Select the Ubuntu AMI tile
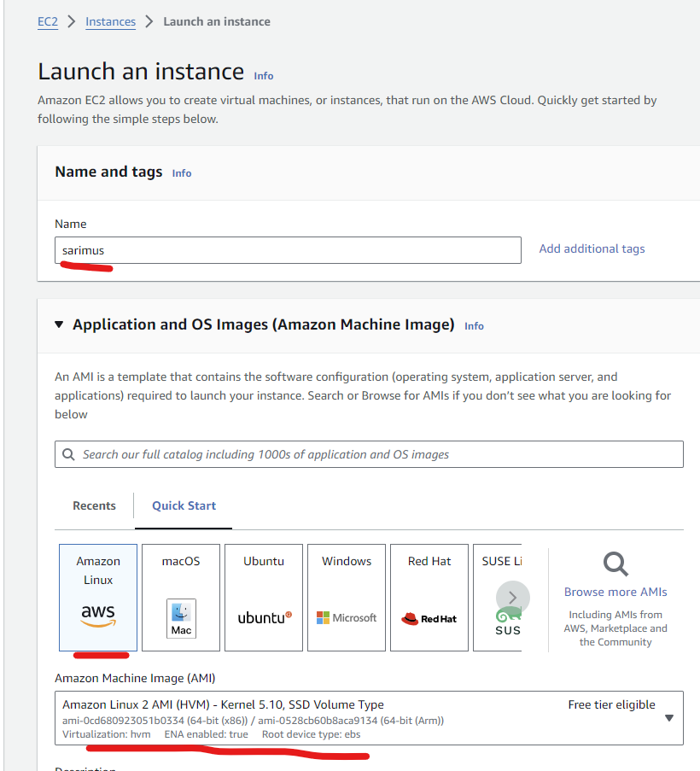This screenshot has height=771, width=700. point(264,598)
